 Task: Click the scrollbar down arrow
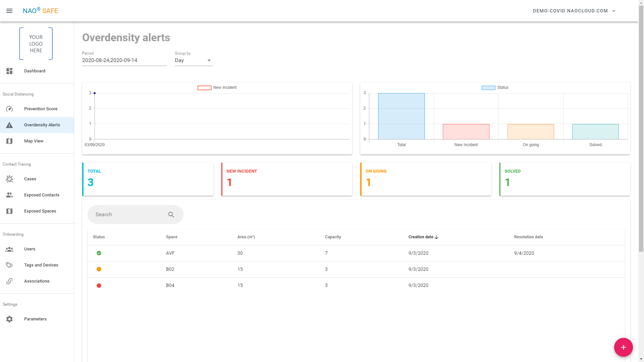641,359
